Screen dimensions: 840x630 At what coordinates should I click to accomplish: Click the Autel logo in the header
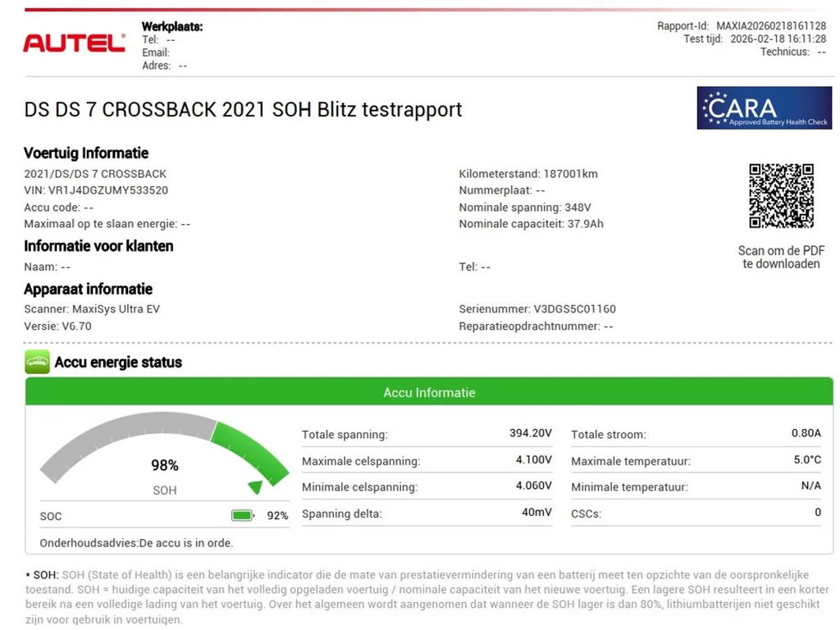tap(74, 43)
